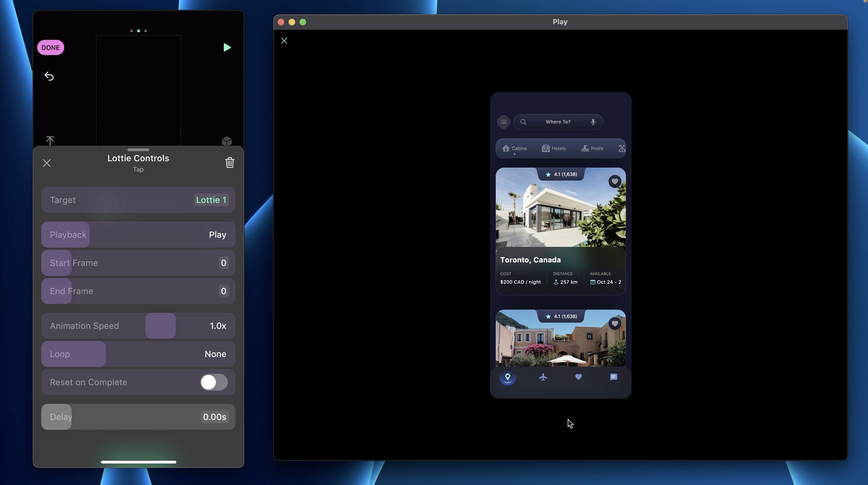Viewport: 868px width, 485px height.
Task: Select the Pools category tab
Action: coord(592,149)
